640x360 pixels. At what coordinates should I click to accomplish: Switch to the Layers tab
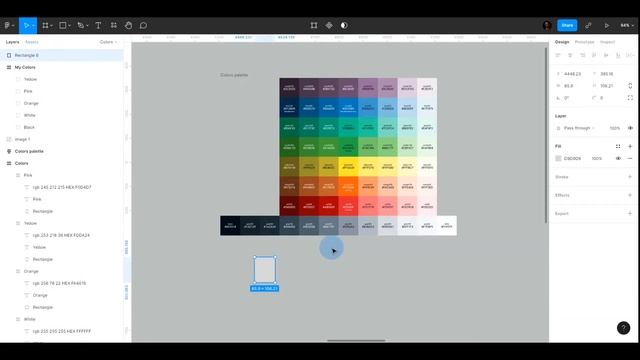[12, 42]
